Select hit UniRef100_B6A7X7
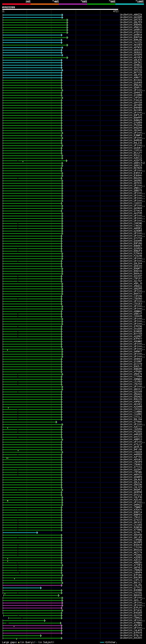 tap(131, 294)
